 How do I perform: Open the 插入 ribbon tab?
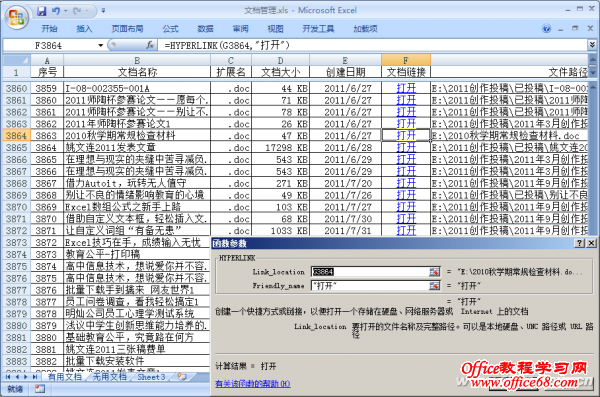tap(84, 29)
